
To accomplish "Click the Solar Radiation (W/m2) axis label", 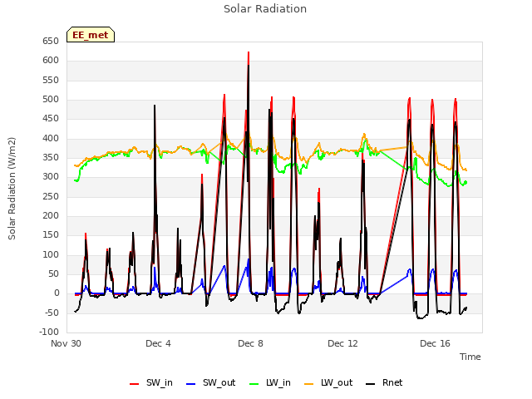I will click(12, 189).
